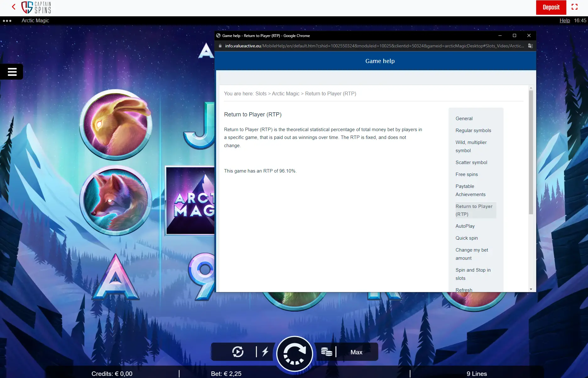Minimize the Game help Chrome window
Viewport: 588px width, 378px height.
click(x=500, y=35)
